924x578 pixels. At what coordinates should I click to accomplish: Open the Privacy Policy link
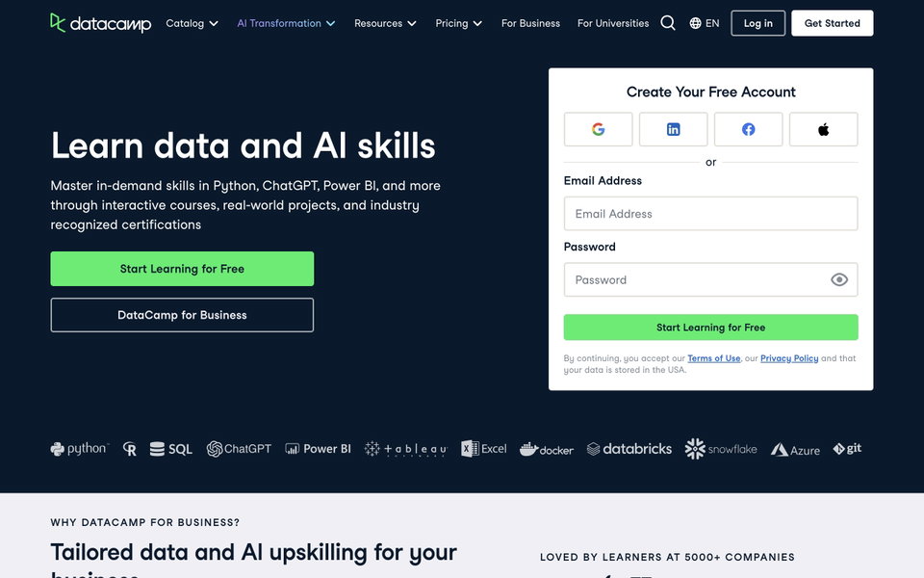(x=789, y=358)
